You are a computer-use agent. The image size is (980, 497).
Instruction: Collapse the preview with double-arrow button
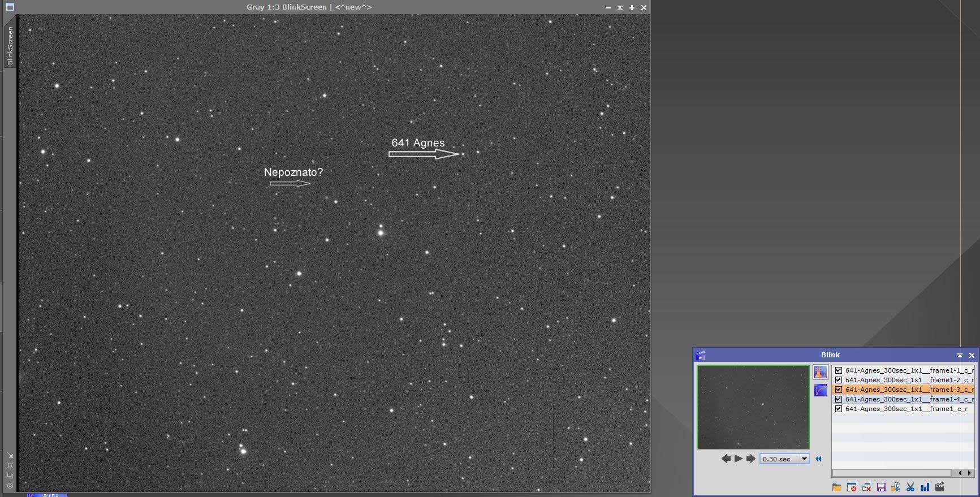click(818, 459)
